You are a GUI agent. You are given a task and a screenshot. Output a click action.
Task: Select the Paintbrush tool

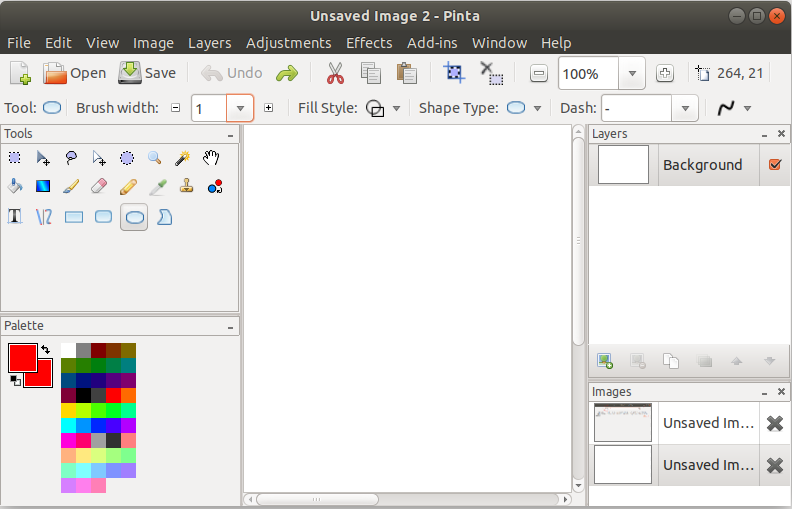pyautogui.click(x=71, y=186)
